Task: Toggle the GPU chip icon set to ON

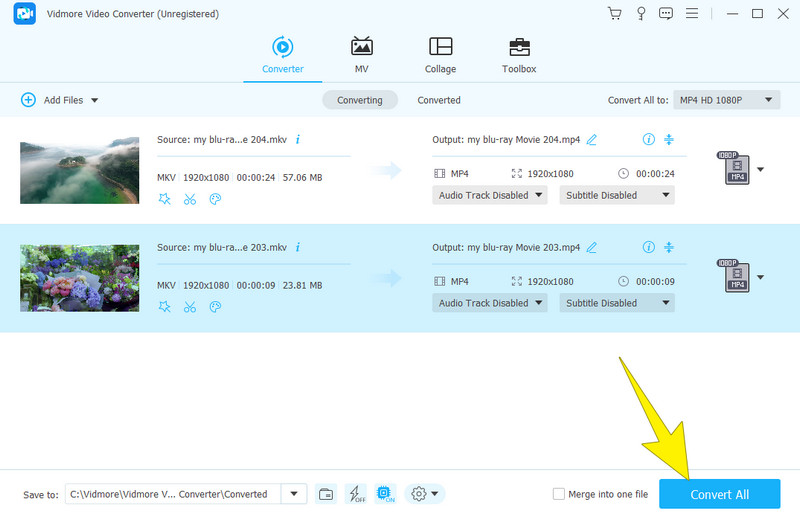Action: coord(384,494)
